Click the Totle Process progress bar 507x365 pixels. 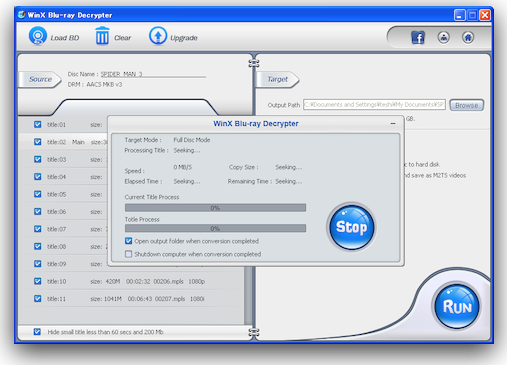pyautogui.click(x=215, y=228)
